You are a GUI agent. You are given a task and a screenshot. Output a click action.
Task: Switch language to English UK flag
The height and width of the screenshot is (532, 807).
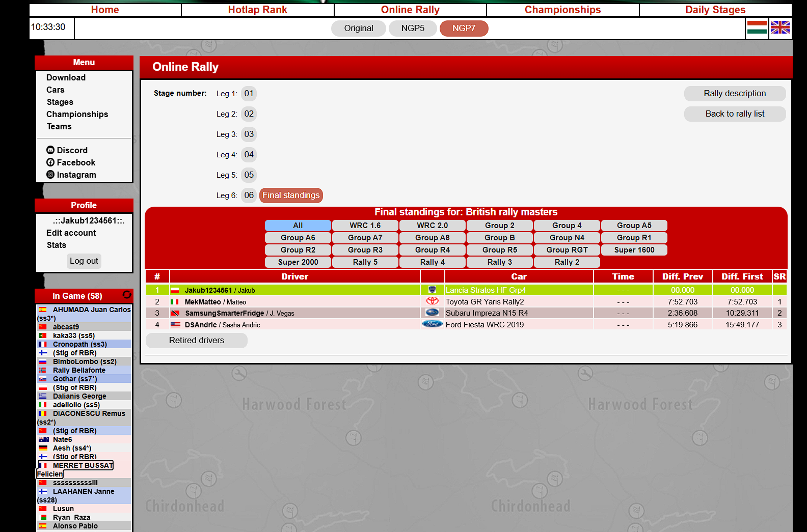[780, 27]
